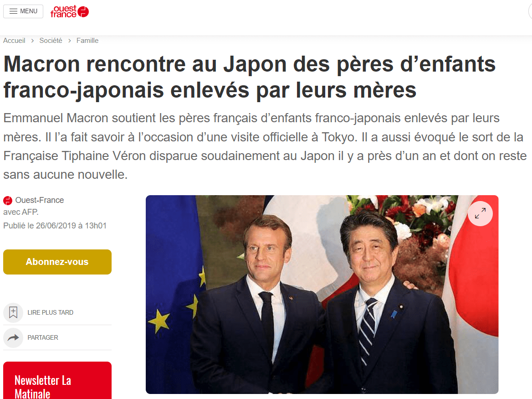The width and height of the screenshot is (532, 399).
Task: Click the partial round icon at header right
Action: [530, 11]
